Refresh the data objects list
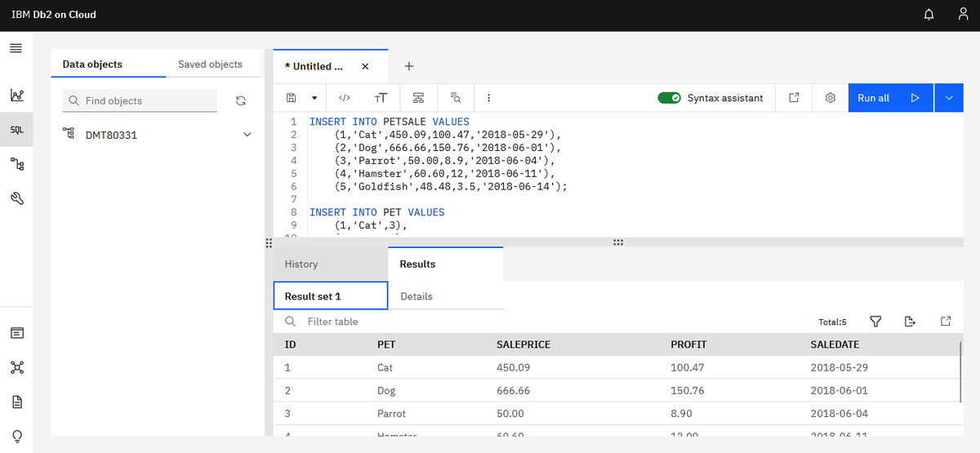The width and height of the screenshot is (980, 453). point(240,100)
